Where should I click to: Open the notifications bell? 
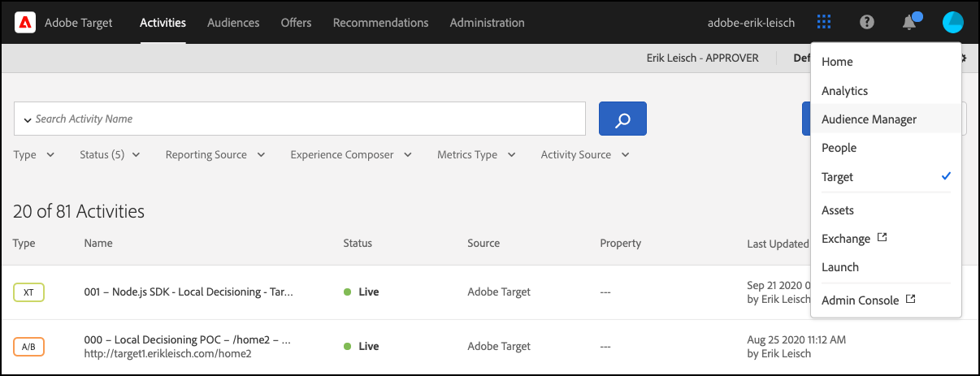[909, 23]
